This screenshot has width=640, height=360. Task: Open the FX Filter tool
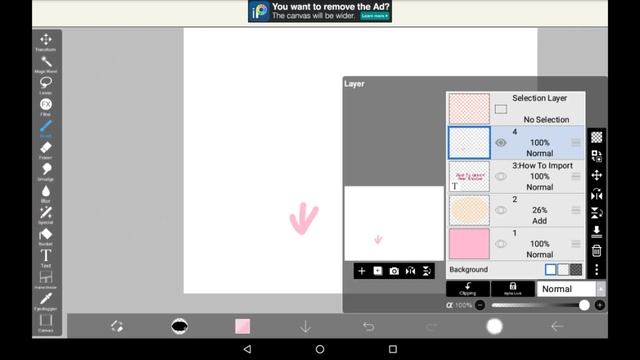coord(46,107)
